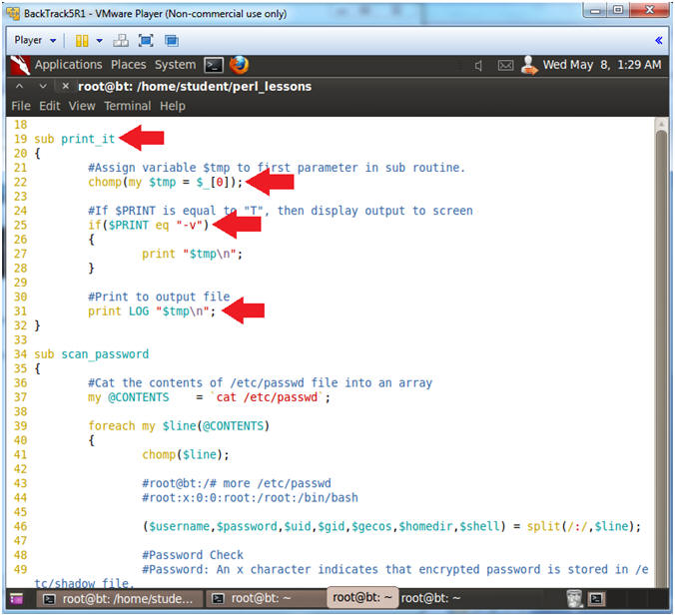Click scrollbar up arrow at top
The width and height of the screenshot is (675, 616).
click(661, 124)
